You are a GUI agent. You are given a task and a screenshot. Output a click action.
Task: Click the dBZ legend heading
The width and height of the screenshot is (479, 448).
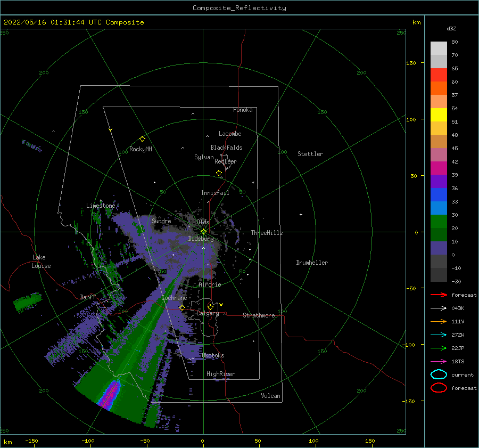(x=451, y=28)
